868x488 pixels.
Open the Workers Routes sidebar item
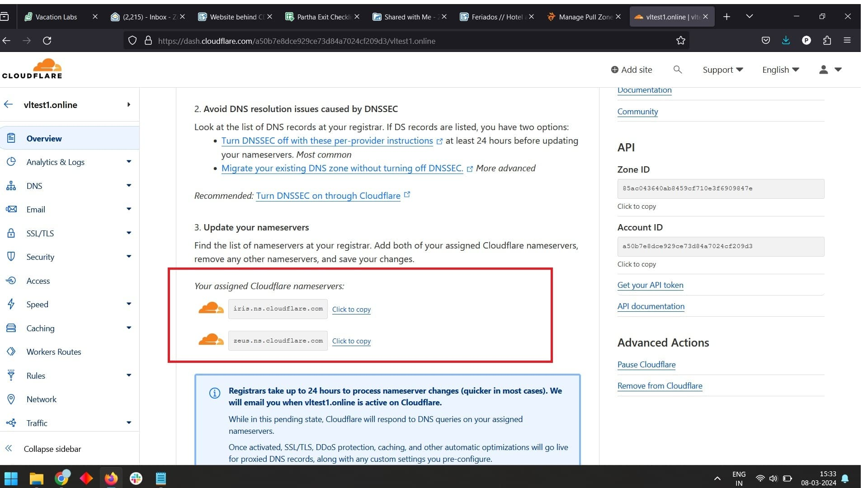(53, 352)
